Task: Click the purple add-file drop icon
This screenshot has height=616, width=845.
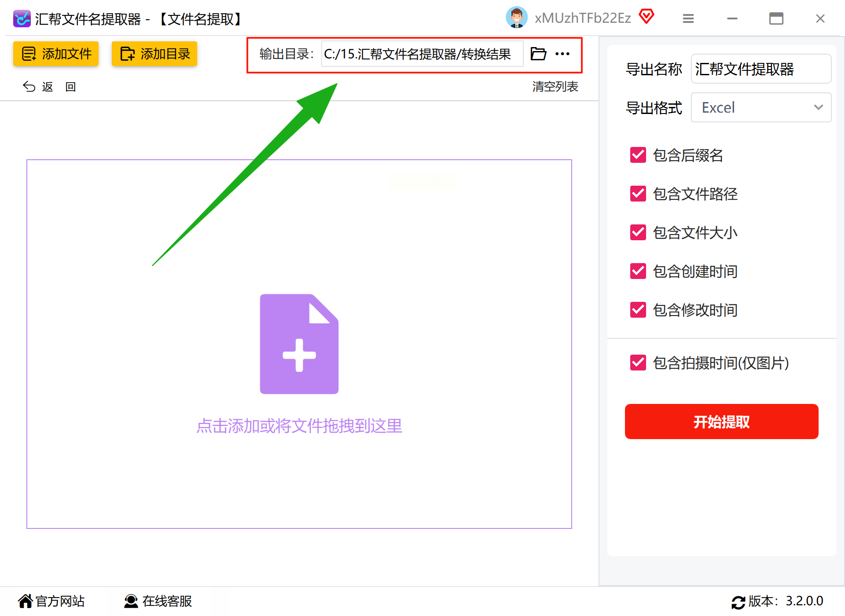Action: [299, 344]
